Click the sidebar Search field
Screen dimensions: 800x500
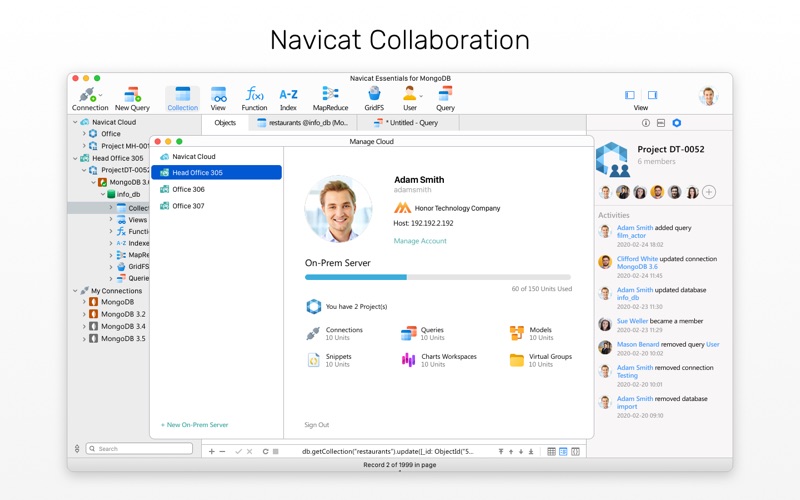coord(139,448)
